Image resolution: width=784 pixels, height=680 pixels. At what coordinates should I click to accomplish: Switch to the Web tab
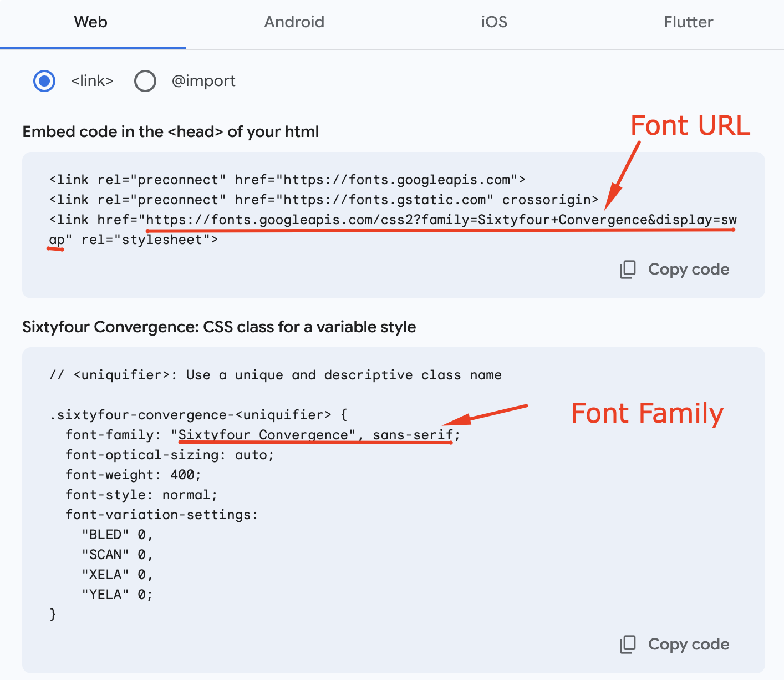click(91, 22)
